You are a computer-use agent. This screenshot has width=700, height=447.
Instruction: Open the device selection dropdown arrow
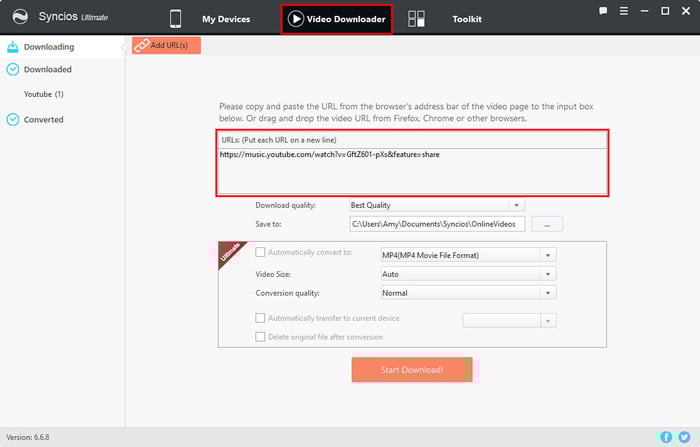coord(548,321)
